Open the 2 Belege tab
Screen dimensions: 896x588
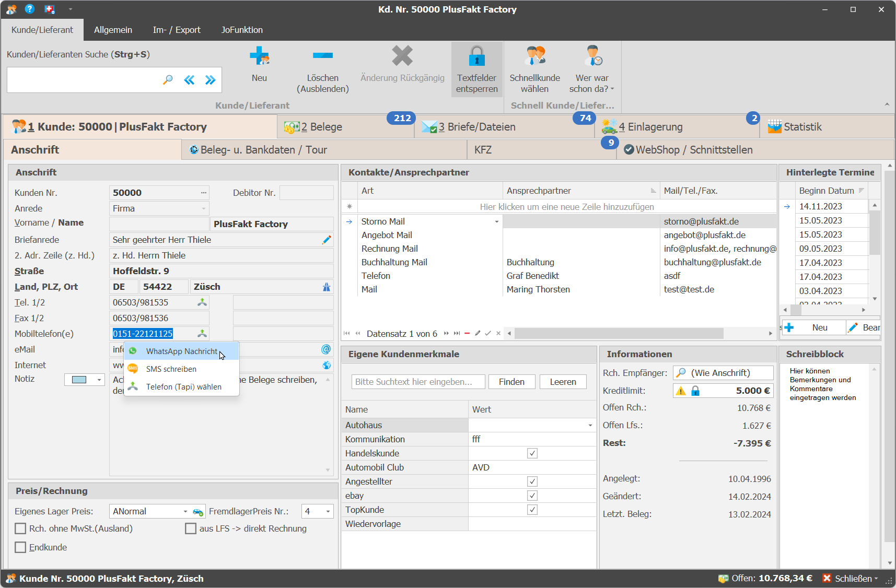point(346,127)
